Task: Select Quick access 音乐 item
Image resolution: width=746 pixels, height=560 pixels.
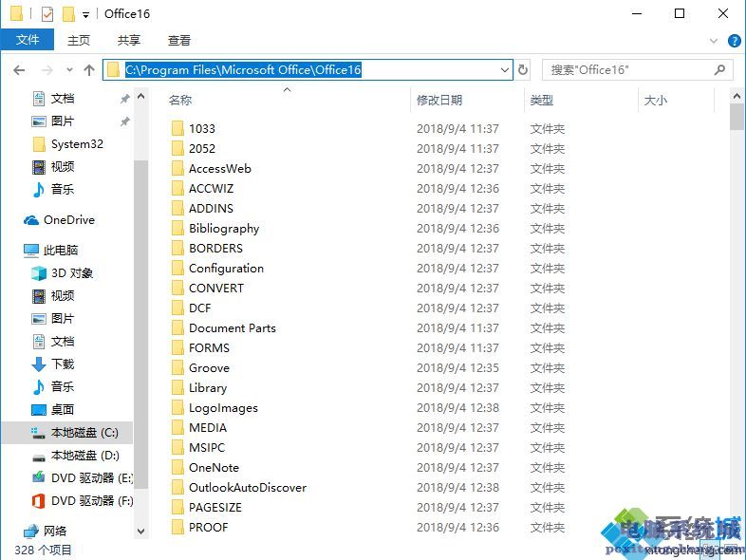Action: coord(63,190)
